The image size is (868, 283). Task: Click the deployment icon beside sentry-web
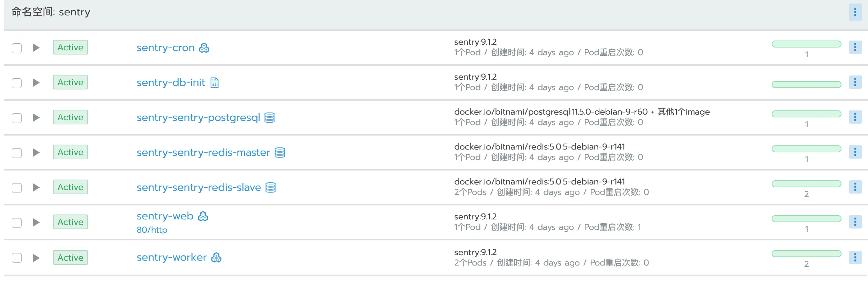pos(203,217)
